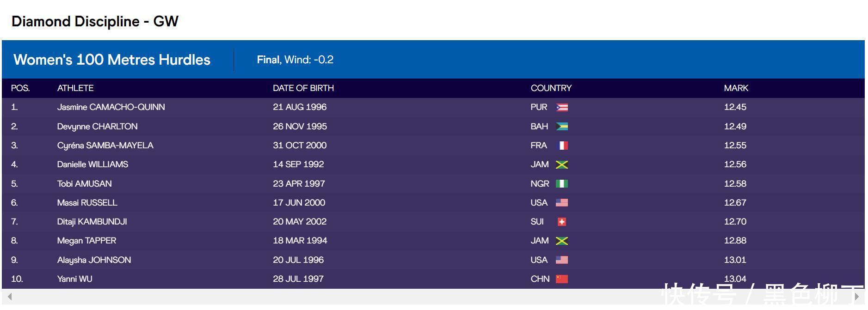
Task: Click the China flag icon
Action: click(561, 279)
